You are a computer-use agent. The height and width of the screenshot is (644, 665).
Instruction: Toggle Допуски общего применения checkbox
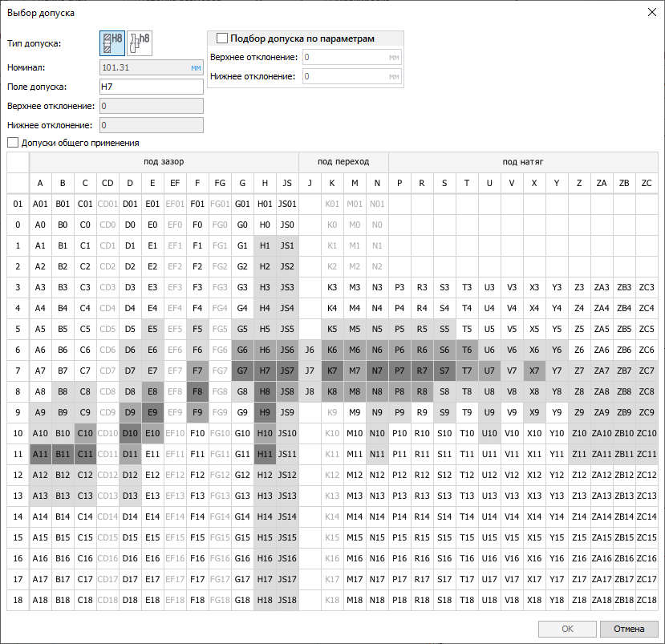click(x=13, y=143)
